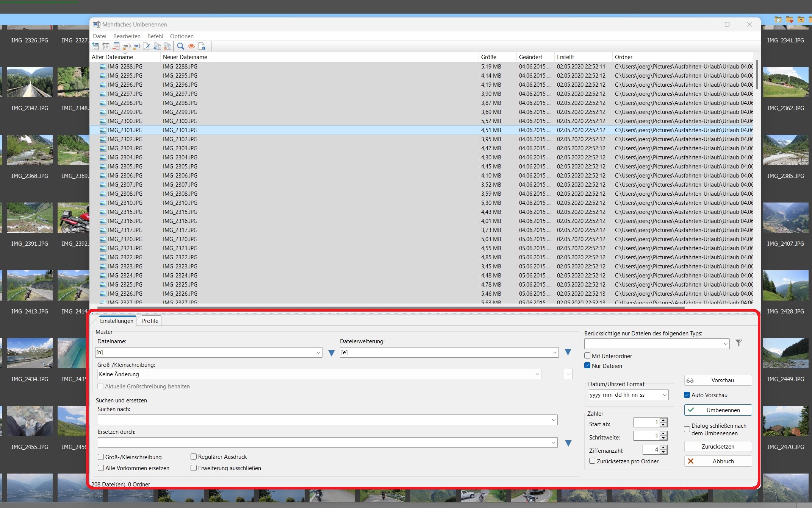Open the Groß-/Kleinschreibung Keine Änderung dropdown
Image resolution: width=812 pixels, height=508 pixels.
tap(537, 374)
